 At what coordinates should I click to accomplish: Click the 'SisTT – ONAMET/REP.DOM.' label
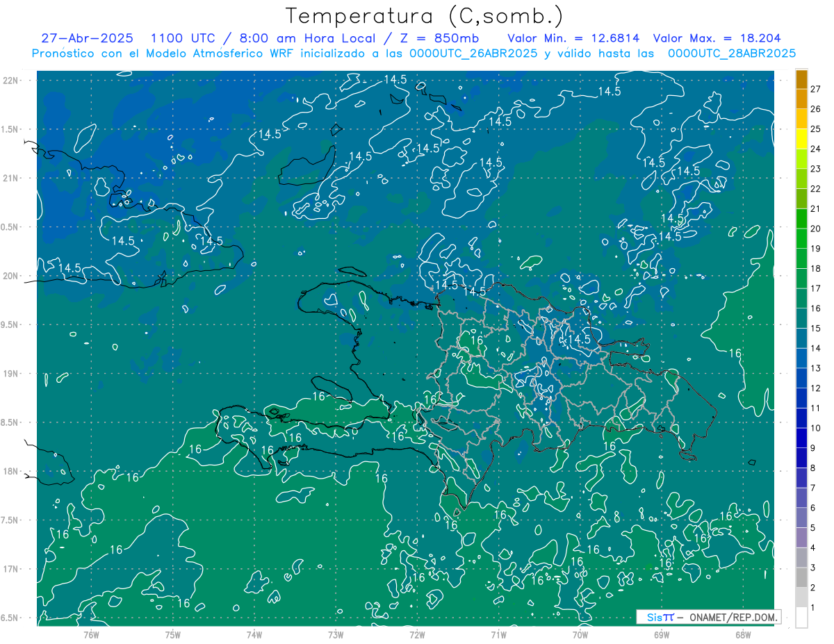pos(708,617)
